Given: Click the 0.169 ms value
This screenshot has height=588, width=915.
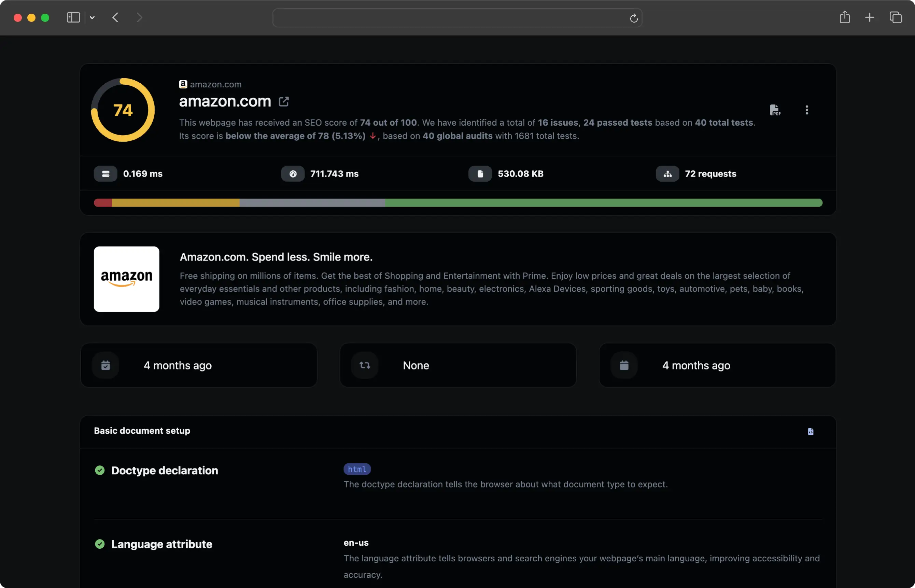Looking at the screenshot, I should (143, 174).
